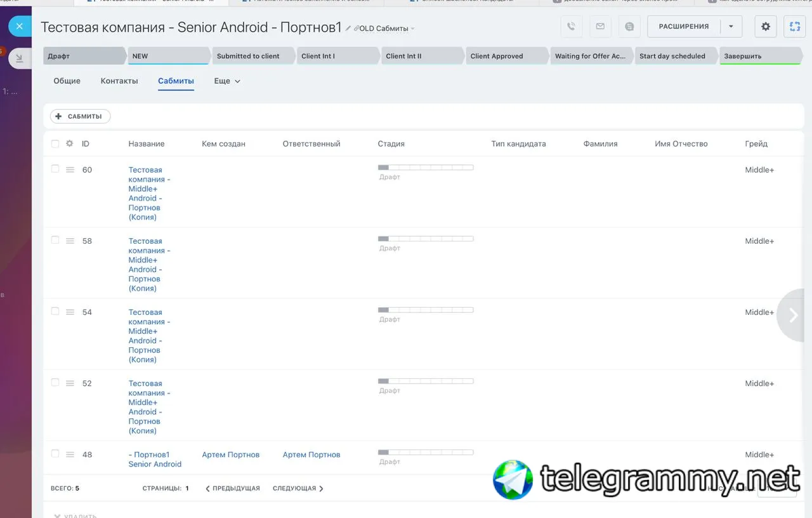Check the box for row 54
Screen dimensions: 812x518
click(55, 311)
